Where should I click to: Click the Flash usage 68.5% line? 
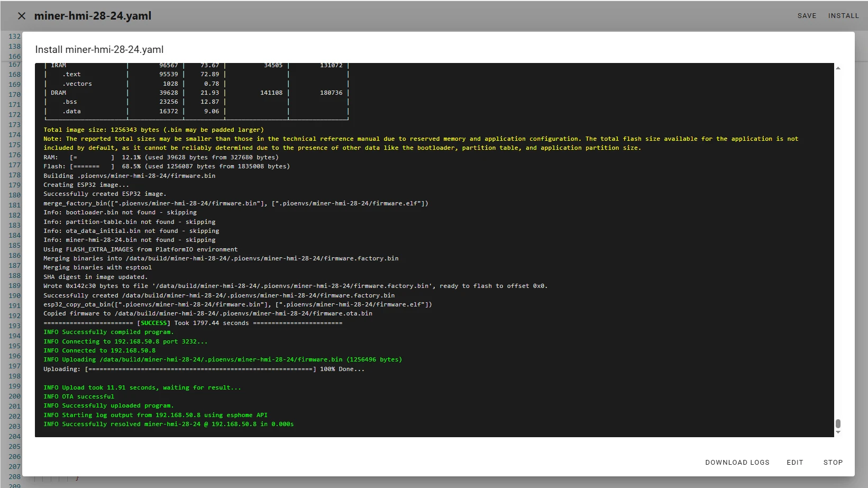point(167,166)
